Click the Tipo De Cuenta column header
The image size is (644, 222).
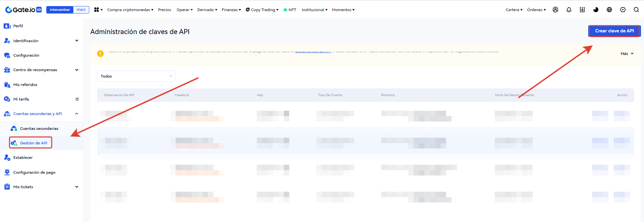click(330, 95)
